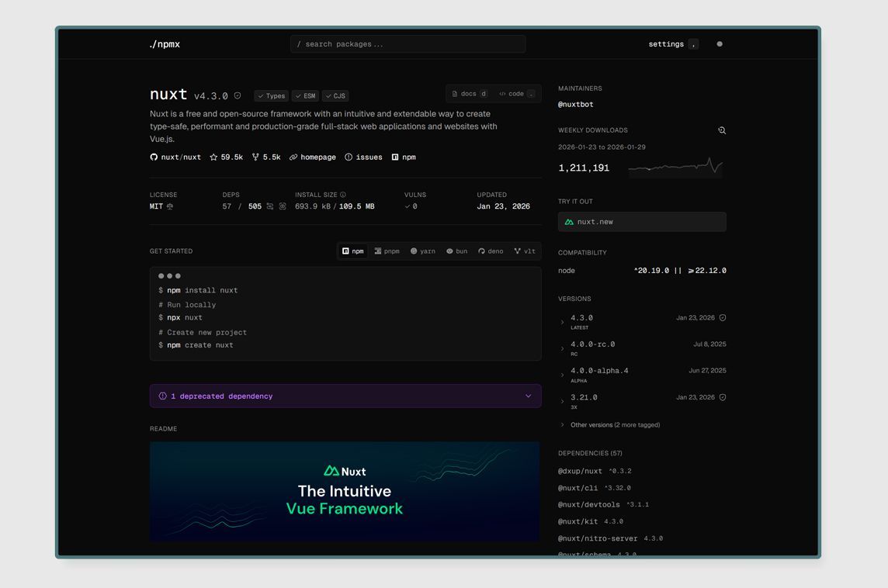Select the npm package manager tab
The image size is (888, 588).
(x=353, y=251)
